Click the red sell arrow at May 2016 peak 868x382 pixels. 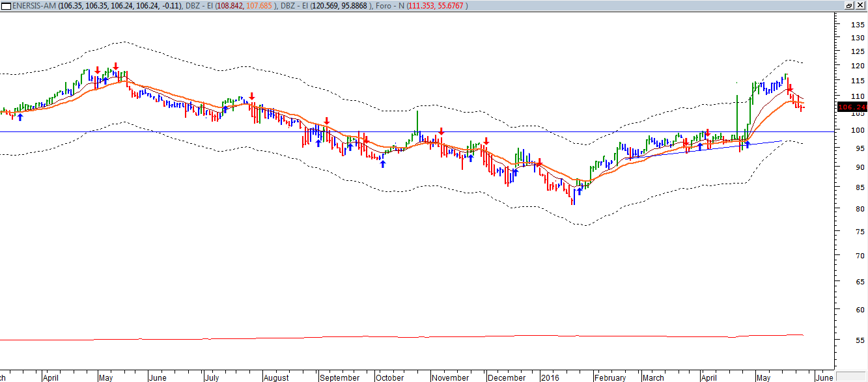click(789, 87)
